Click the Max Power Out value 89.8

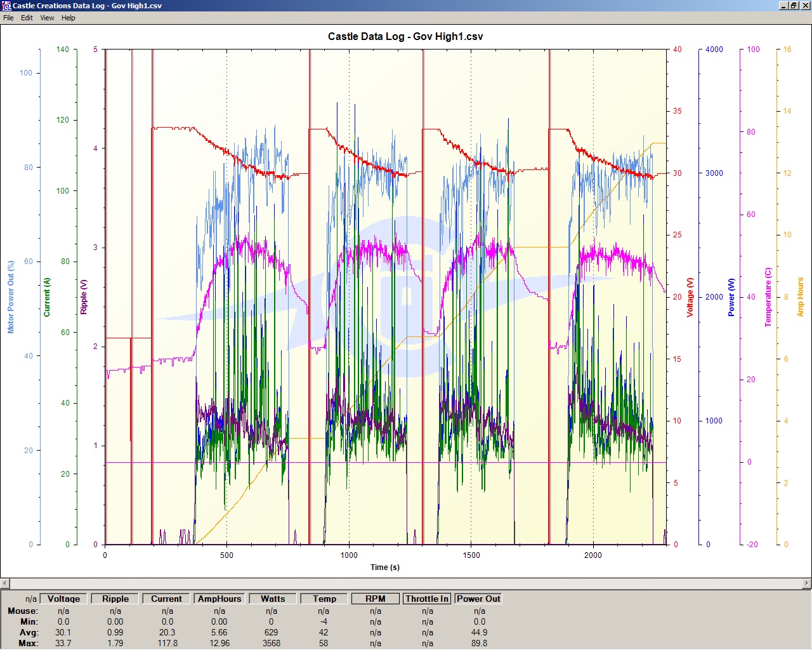point(480,643)
